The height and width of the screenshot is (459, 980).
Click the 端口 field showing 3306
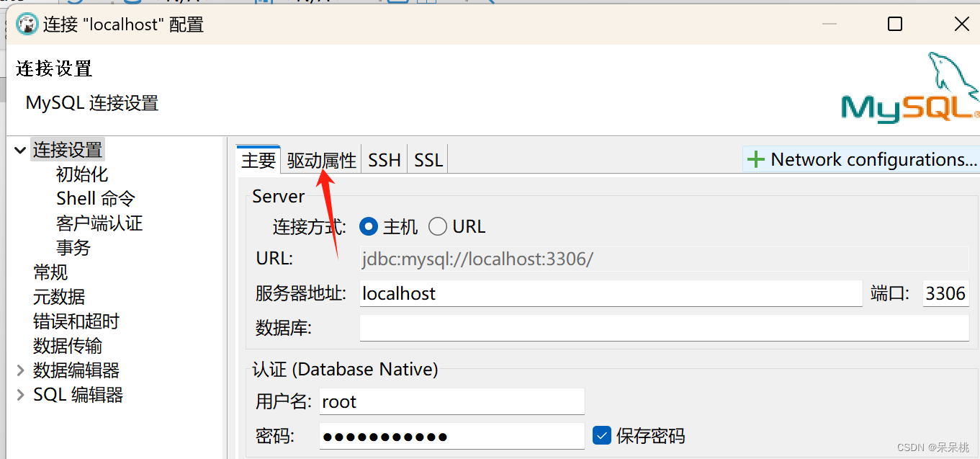[x=945, y=293]
